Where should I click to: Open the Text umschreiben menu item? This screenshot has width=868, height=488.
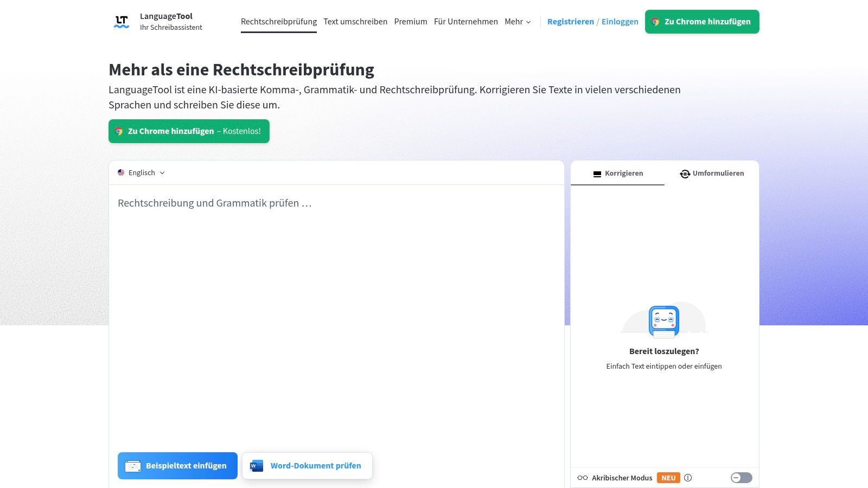(x=355, y=22)
